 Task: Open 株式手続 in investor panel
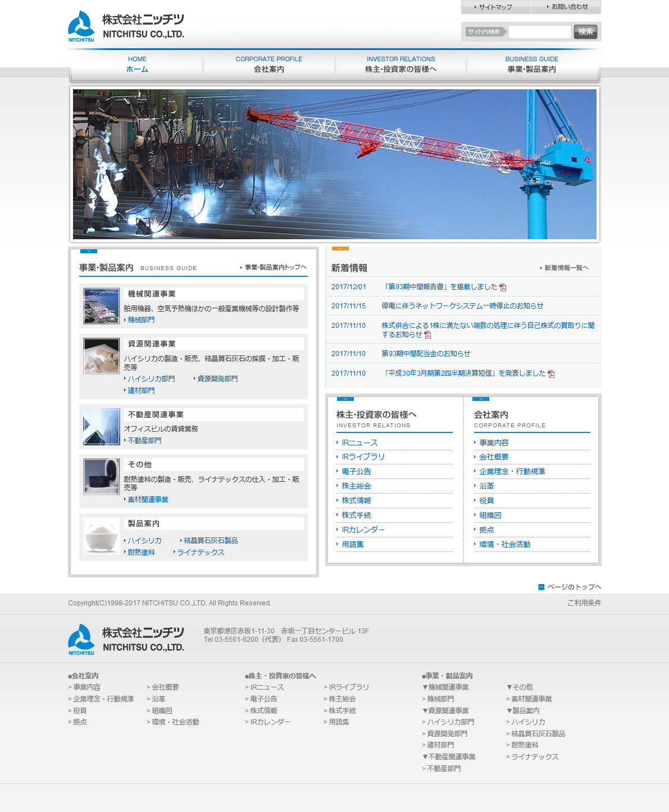click(356, 516)
